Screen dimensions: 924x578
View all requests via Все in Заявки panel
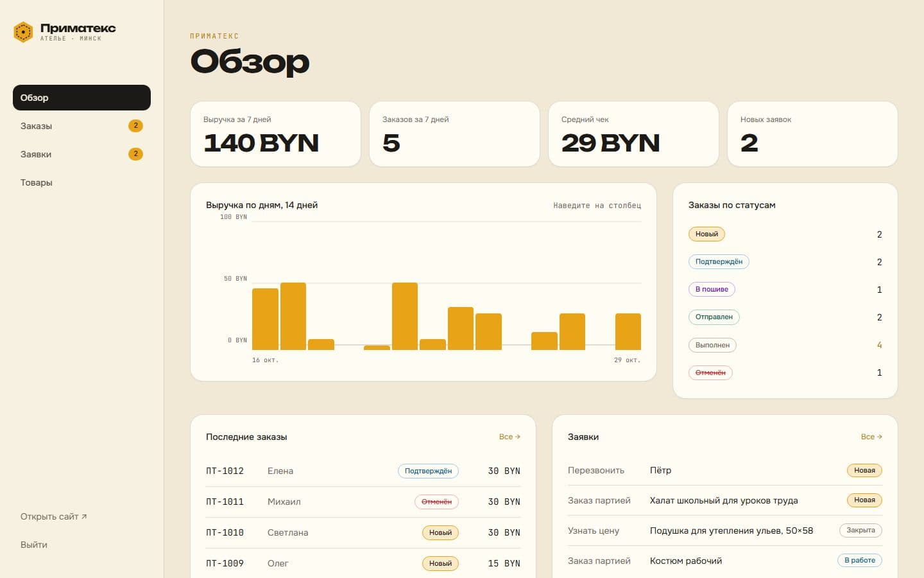[x=871, y=437]
